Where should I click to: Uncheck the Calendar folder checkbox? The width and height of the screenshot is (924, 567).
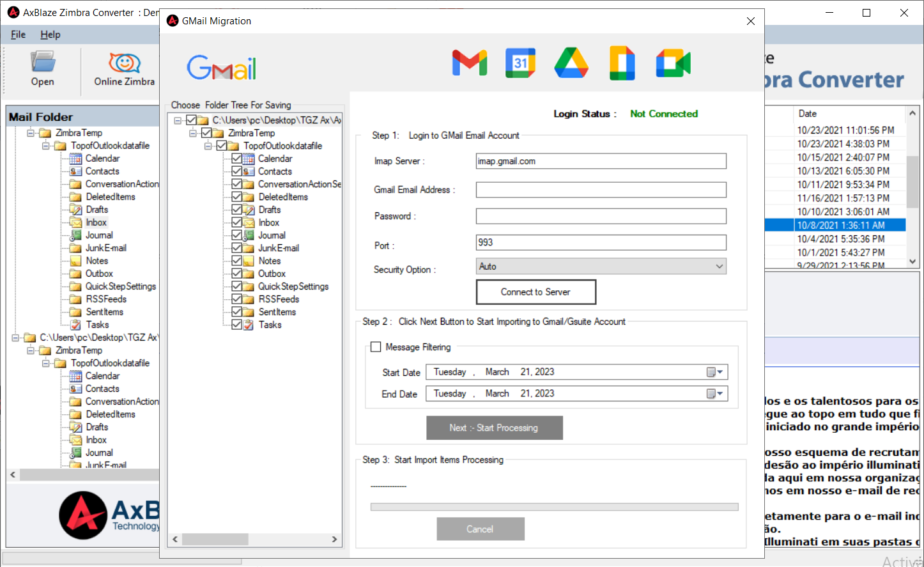pos(236,159)
